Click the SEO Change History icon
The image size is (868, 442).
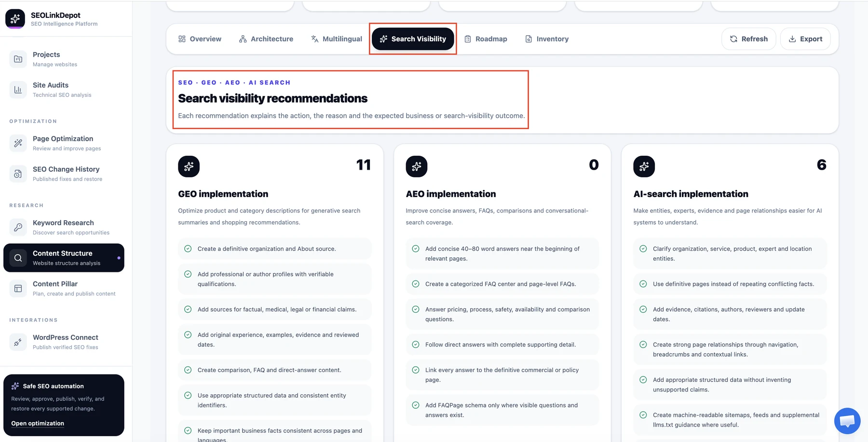pyautogui.click(x=18, y=174)
